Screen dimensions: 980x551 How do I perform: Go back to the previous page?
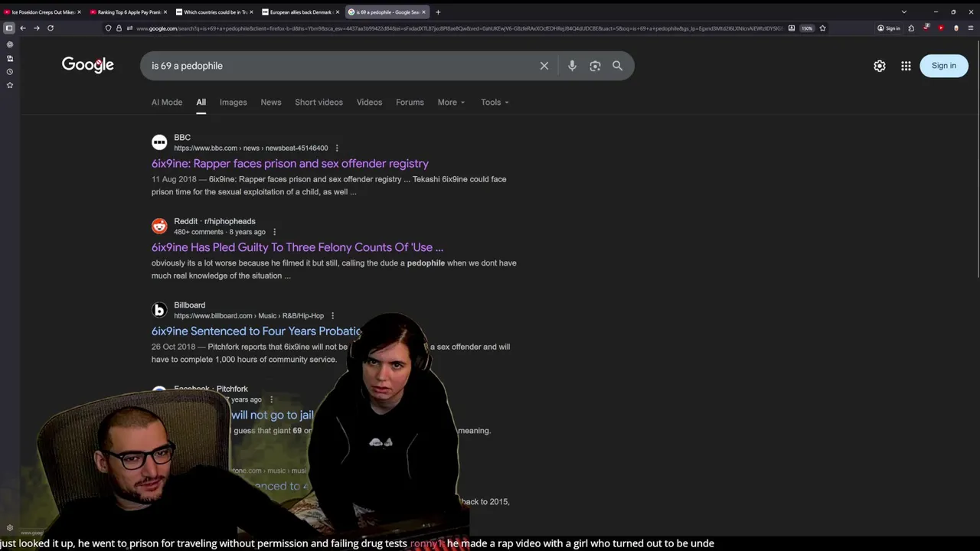(23, 28)
